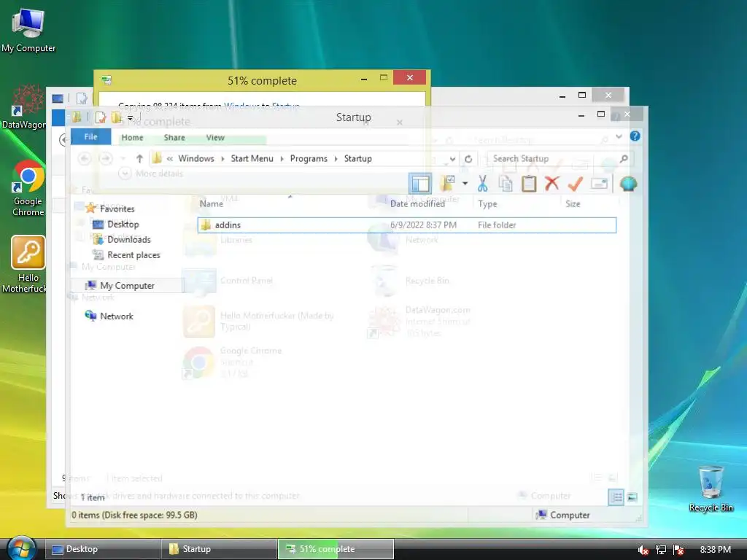The width and height of the screenshot is (747, 560).
Task: Open recent locations dropdown next to Forward arrow
Action: (x=123, y=158)
